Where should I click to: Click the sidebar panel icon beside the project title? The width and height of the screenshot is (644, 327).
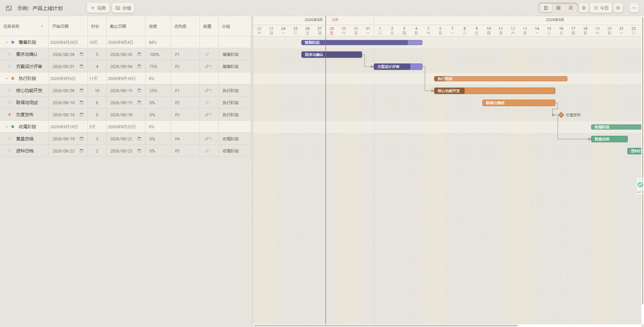coord(9,8)
